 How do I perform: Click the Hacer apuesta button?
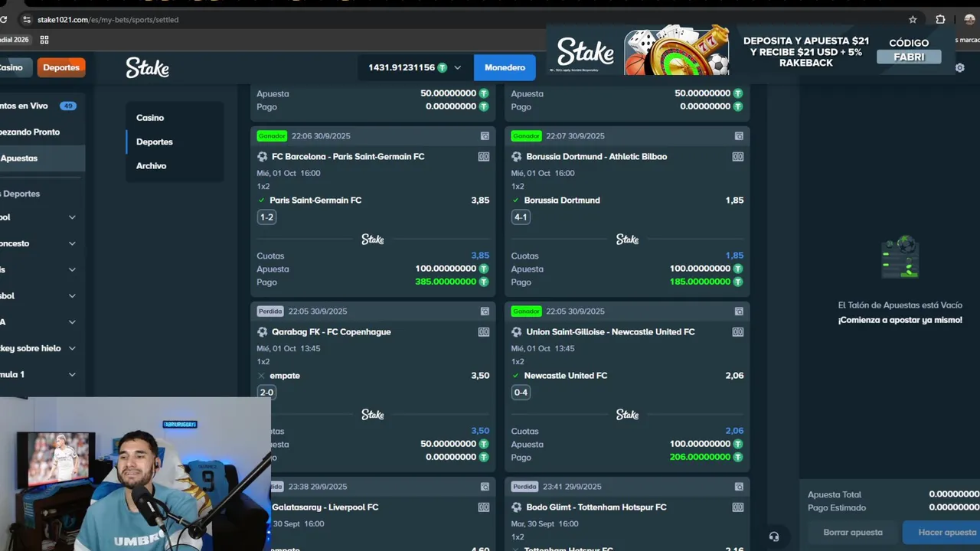[x=943, y=532]
